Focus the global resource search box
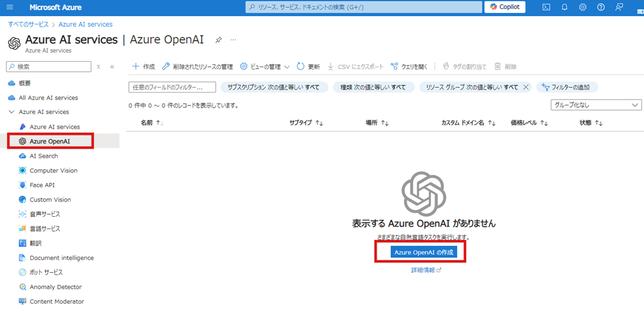This screenshot has height=312, width=644. pyautogui.click(x=363, y=7)
